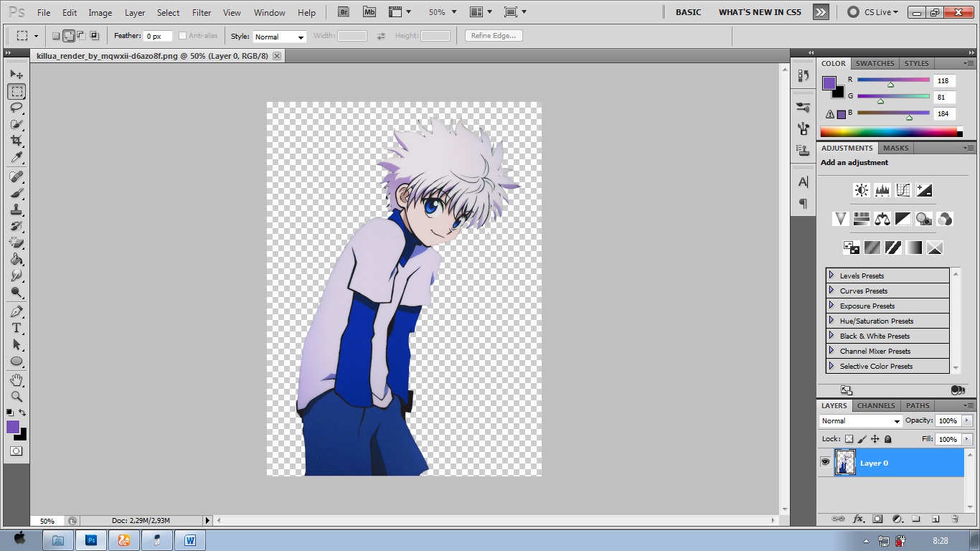Click the foreground purple color swatch

tap(12, 427)
